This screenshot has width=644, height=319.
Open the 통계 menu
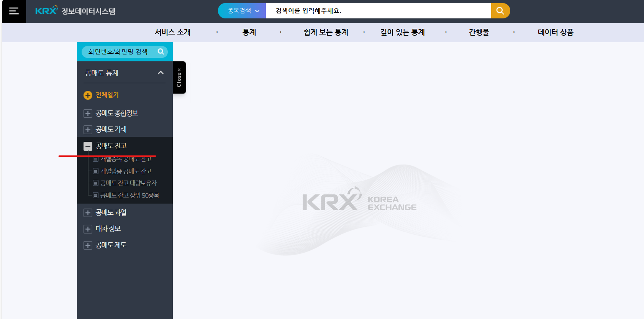click(249, 32)
